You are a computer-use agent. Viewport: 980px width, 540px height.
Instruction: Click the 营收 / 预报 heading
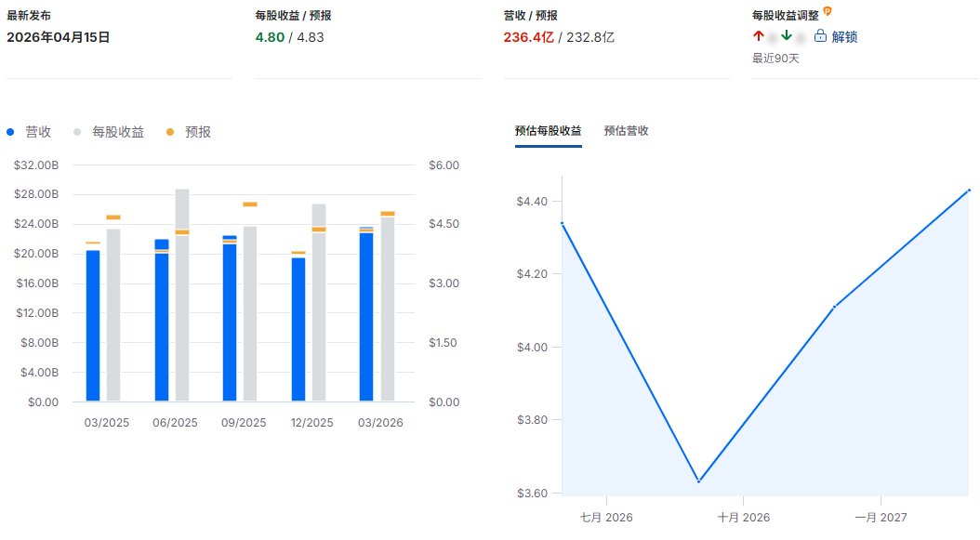tap(531, 16)
